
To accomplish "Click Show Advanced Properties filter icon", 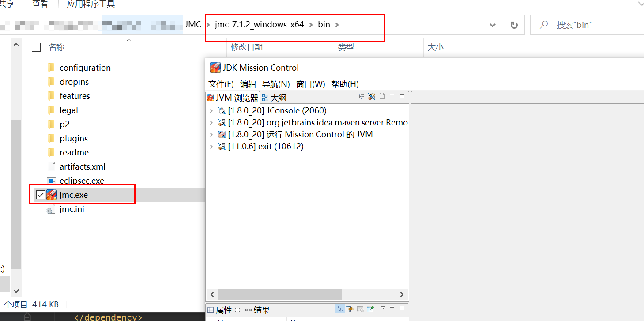I will (350, 309).
